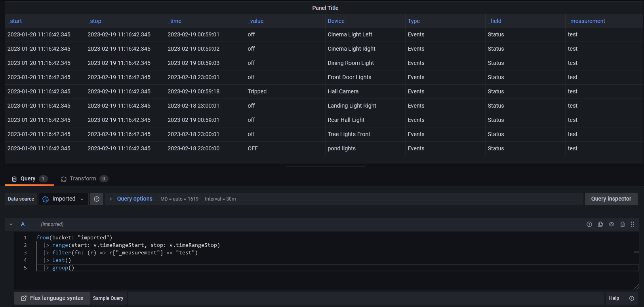This screenshot has width=644, height=307.
Task: Toggle query A visibility eye icon
Action: click(x=612, y=224)
